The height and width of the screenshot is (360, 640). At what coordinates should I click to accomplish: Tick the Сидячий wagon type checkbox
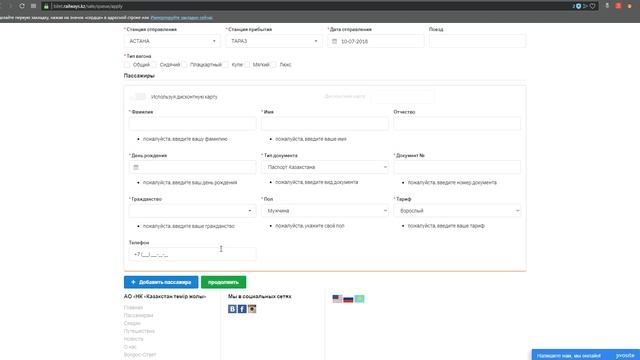(154, 64)
